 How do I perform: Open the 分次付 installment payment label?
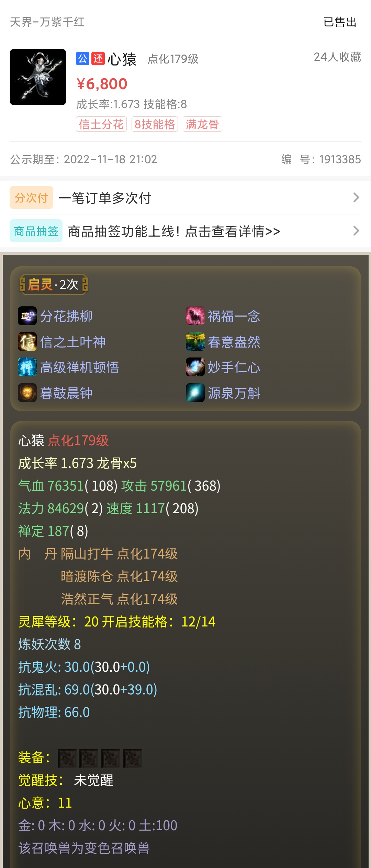(31, 198)
